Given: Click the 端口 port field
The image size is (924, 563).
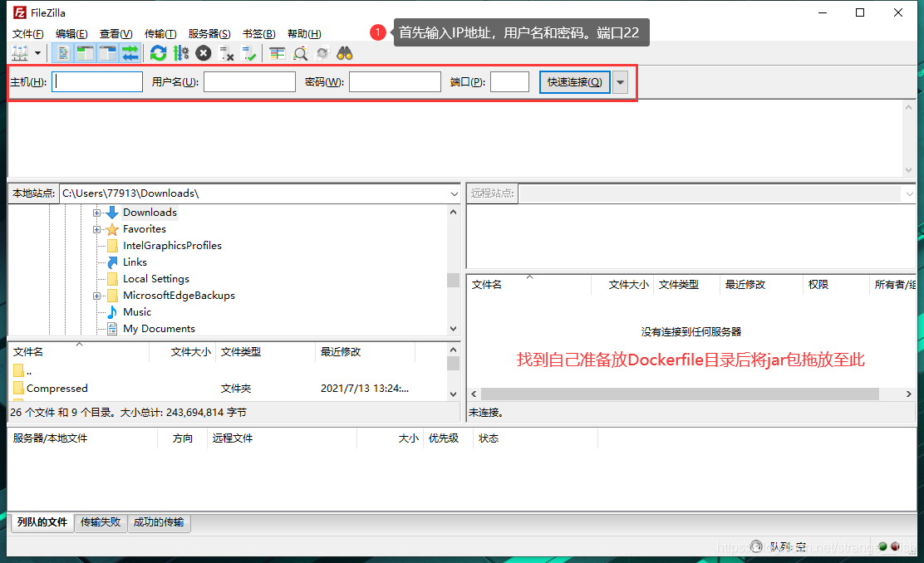Looking at the screenshot, I should point(509,82).
